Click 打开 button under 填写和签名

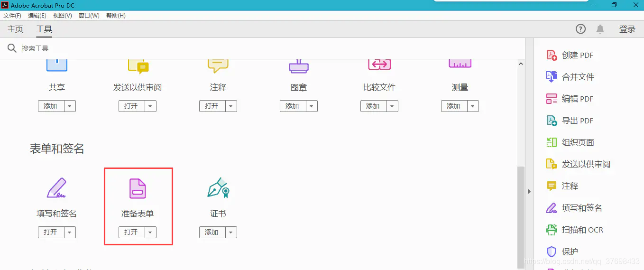coord(51,233)
